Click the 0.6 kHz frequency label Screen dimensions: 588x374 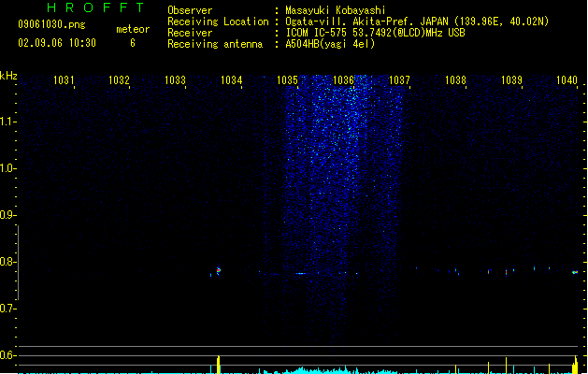[x=8, y=355]
